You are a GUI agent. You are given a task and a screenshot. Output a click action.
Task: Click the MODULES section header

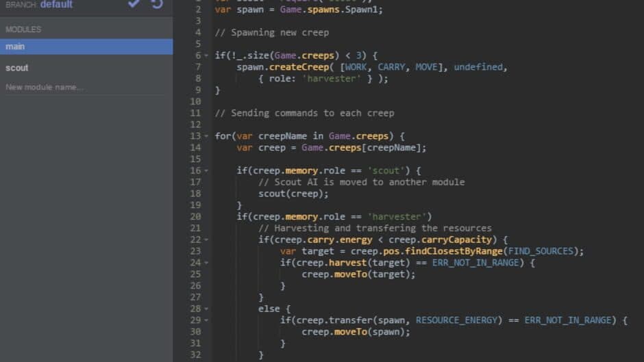pos(23,29)
